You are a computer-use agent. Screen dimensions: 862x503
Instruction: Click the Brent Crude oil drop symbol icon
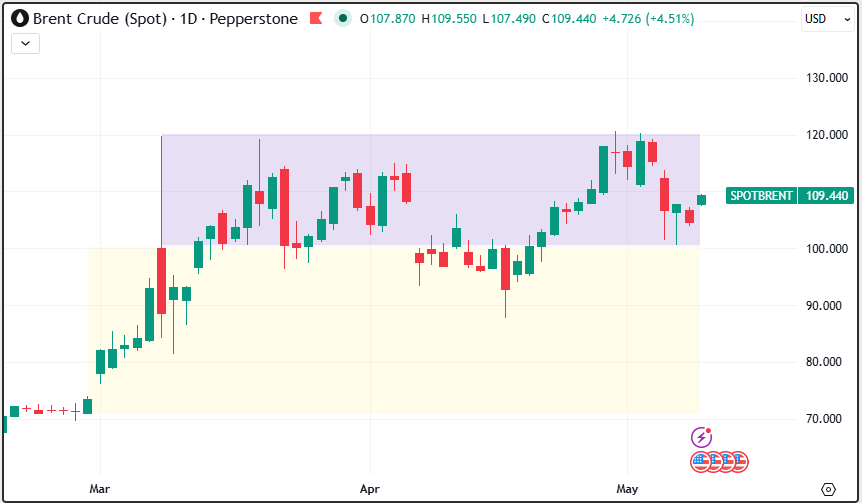[20, 19]
